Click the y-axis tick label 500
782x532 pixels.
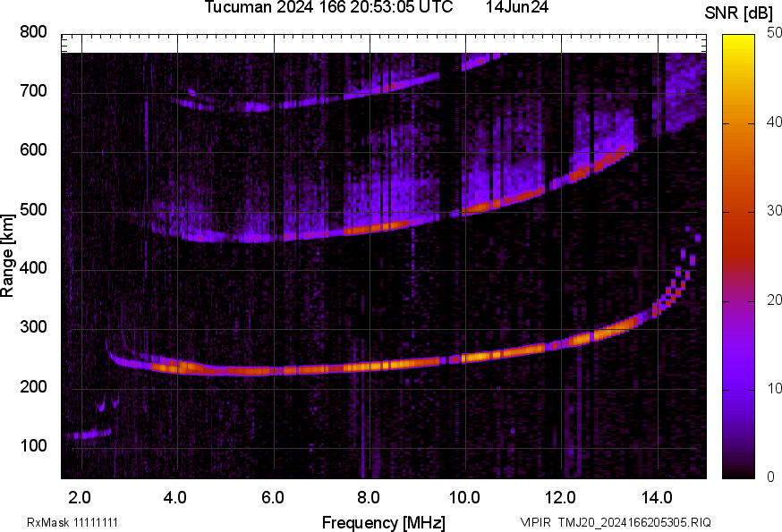coord(33,209)
